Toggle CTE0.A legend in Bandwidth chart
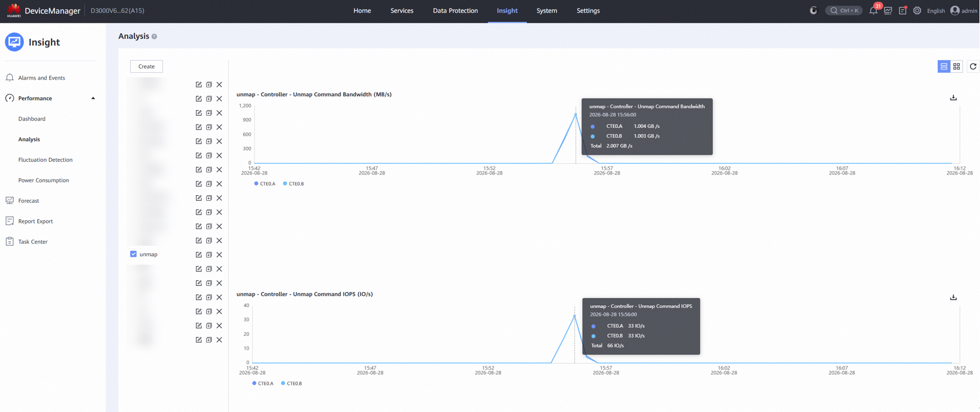The width and height of the screenshot is (980, 412). coord(264,183)
